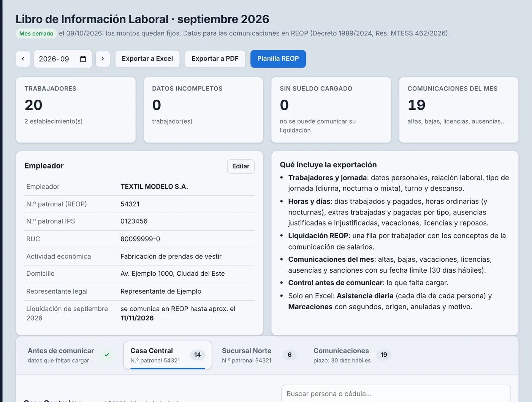532x402 pixels.
Task: Click the 6 badge on Sucursal Norte
Action: pos(290,355)
